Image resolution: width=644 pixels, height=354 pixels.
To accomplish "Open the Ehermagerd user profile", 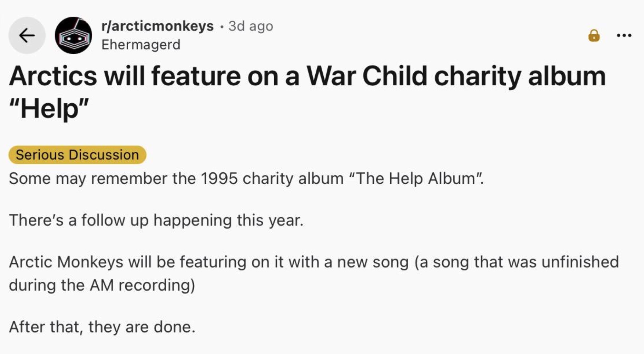I will (x=141, y=45).
